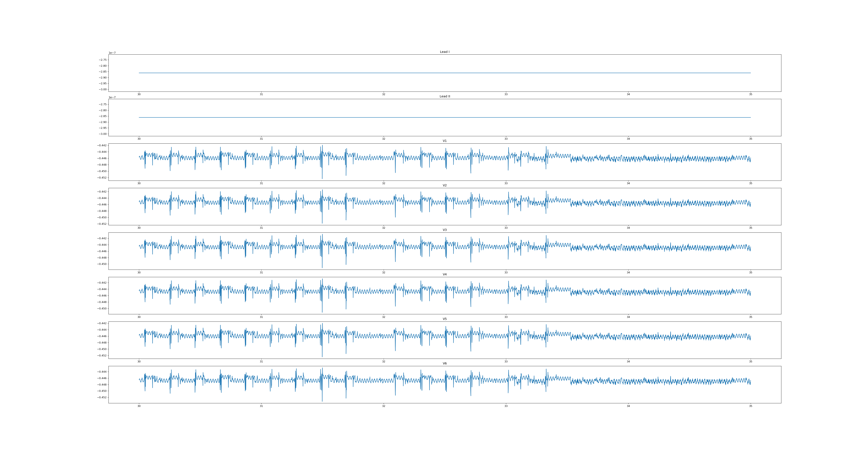Click the −0.444 y-tick on V6 plot
This screenshot has height=453, width=868.
click(102, 372)
